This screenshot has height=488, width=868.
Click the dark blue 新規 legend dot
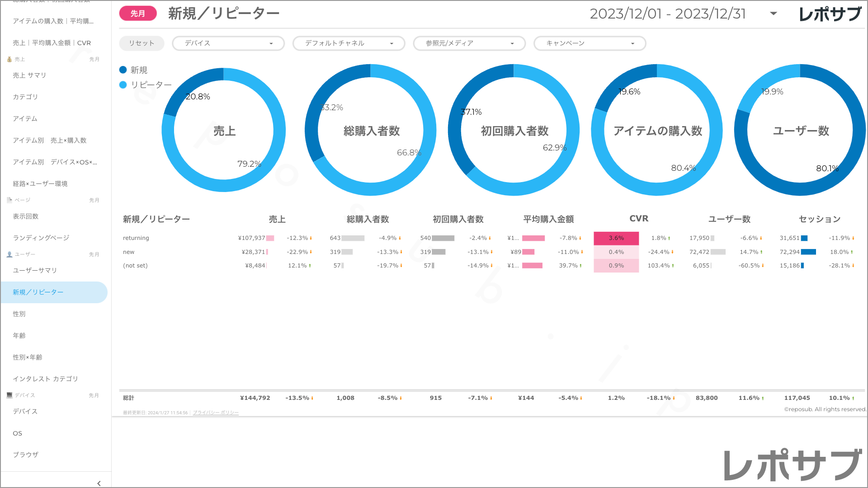coord(123,70)
